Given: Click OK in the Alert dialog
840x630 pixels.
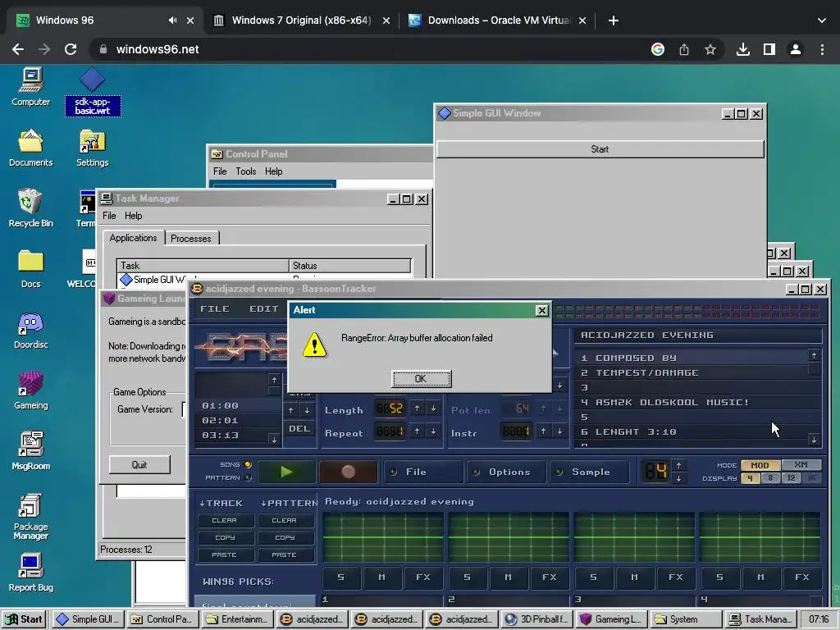Looking at the screenshot, I should point(421,379).
